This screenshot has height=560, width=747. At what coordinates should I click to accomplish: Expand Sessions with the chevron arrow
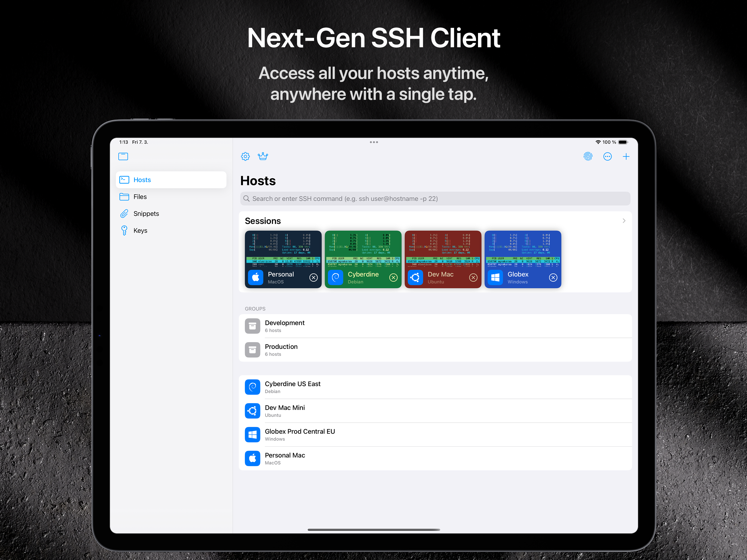624,221
